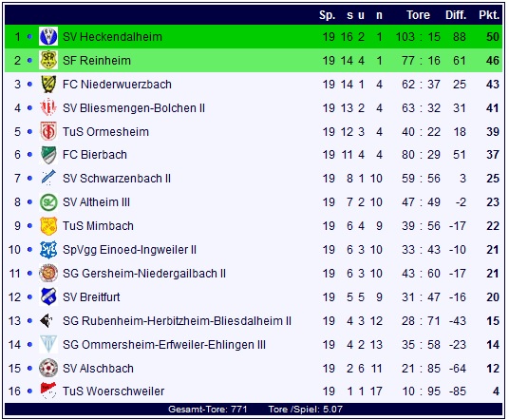Open the SV Bliesmengen-Bolchen II team link

click(134, 108)
